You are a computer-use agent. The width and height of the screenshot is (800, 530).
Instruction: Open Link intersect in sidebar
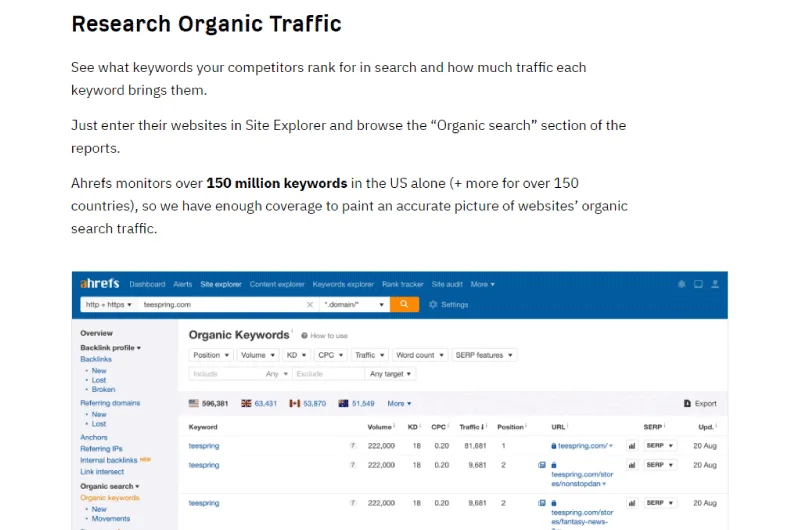[102, 472]
